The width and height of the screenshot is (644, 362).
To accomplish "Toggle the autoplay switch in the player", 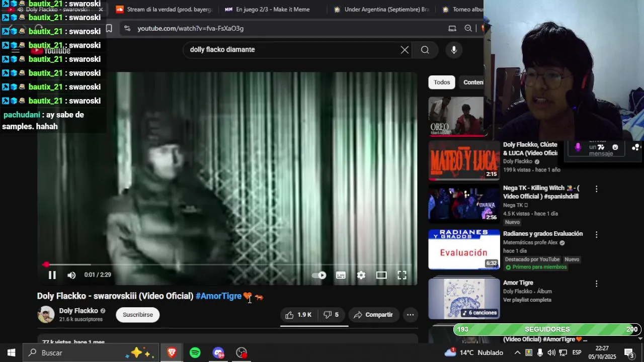I will point(319,275).
